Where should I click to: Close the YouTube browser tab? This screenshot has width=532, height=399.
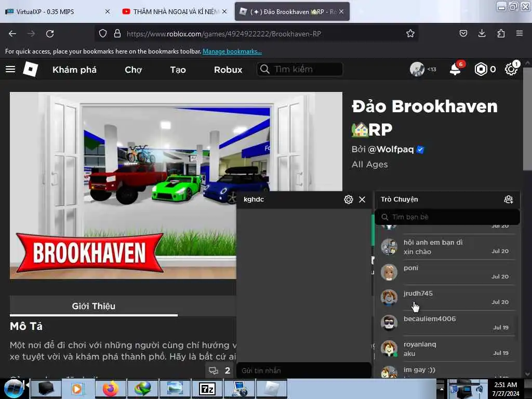tap(224, 11)
